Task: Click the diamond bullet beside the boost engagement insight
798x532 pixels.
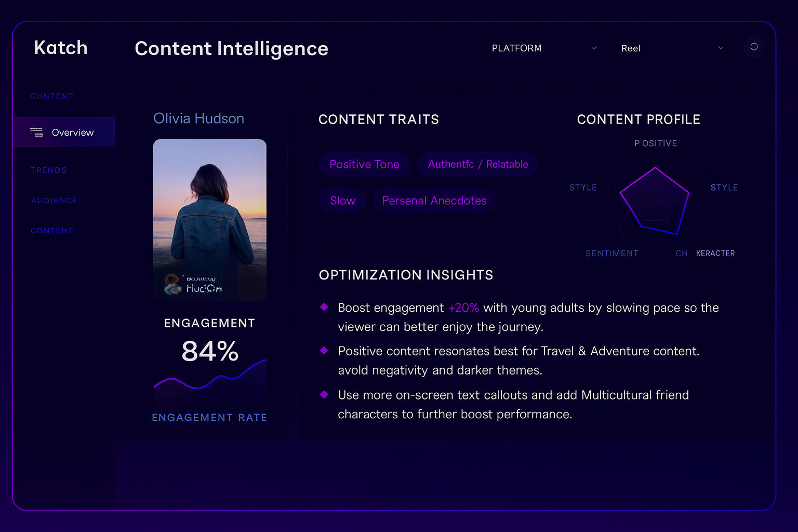Action: coord(325,307)
